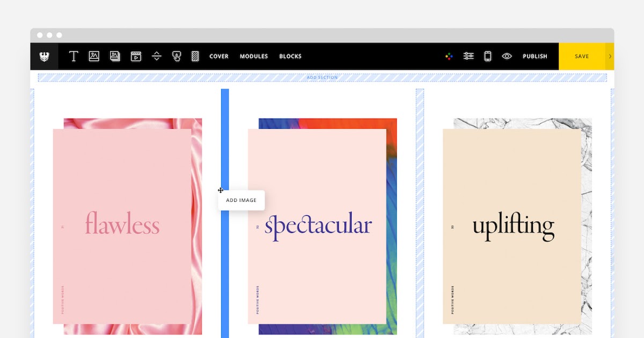The width and height of the screenshot is (644, 338).
Task: Expand the arrow next to Save
Action: pos(610,56)
